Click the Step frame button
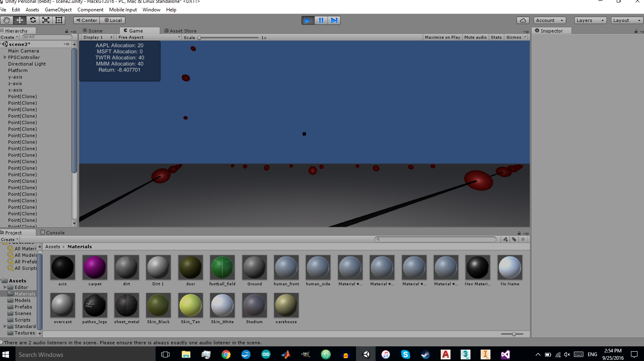The height and width of the screenshot is (361, 644). click(x=334, y=20)
